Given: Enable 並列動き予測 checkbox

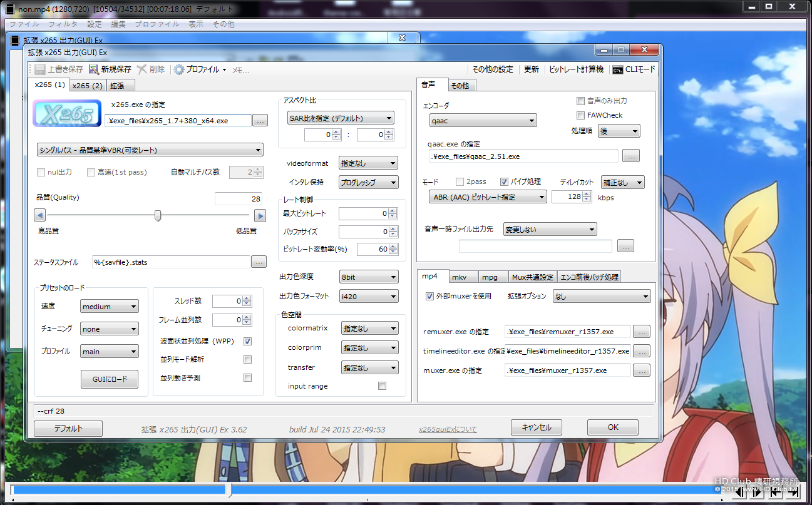Looking at the screenshot, I should [x=247, y=378].
